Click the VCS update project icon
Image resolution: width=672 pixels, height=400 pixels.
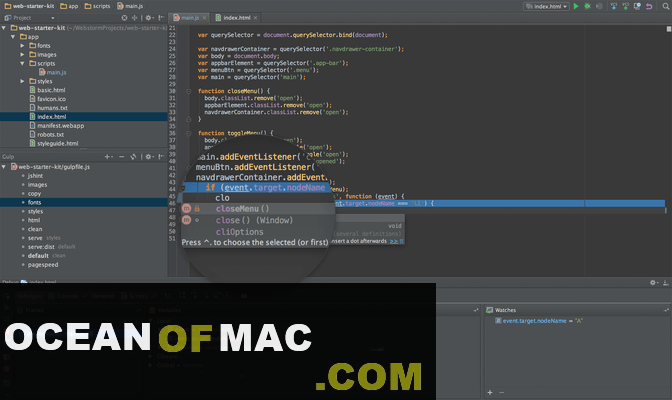[614, 6]
